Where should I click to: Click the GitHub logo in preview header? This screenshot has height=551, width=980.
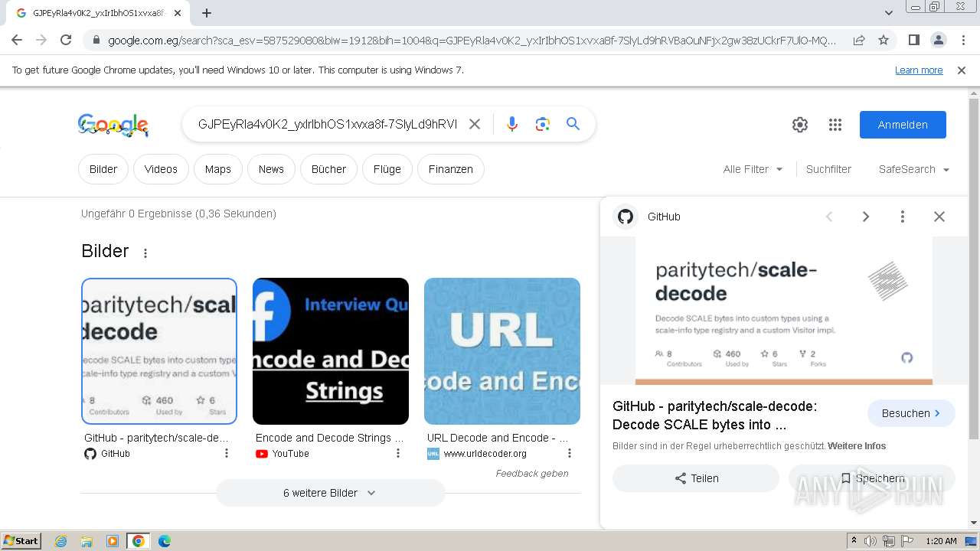pyautogui.click(x=626, y=217)
